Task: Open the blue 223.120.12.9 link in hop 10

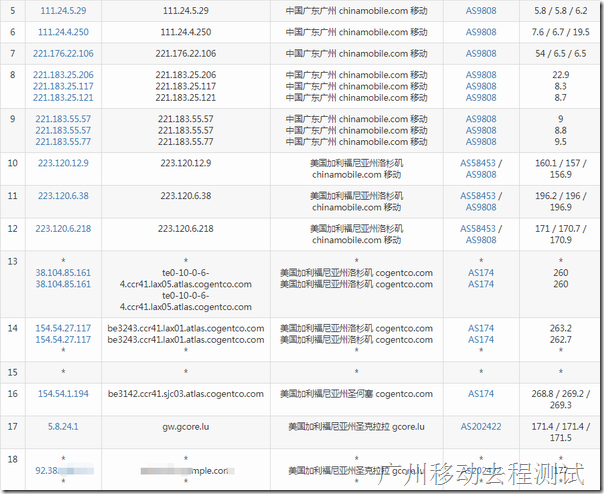Action: pos(63,163)
